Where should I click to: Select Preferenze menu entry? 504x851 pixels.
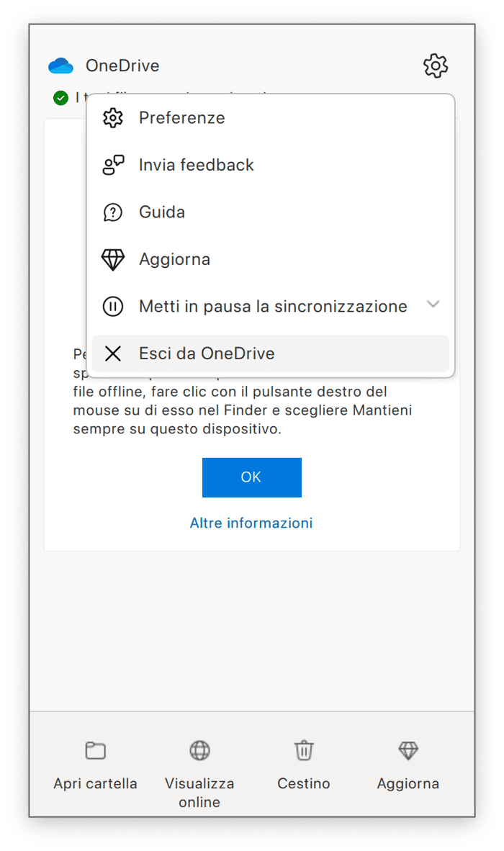[x=271, y=118]
